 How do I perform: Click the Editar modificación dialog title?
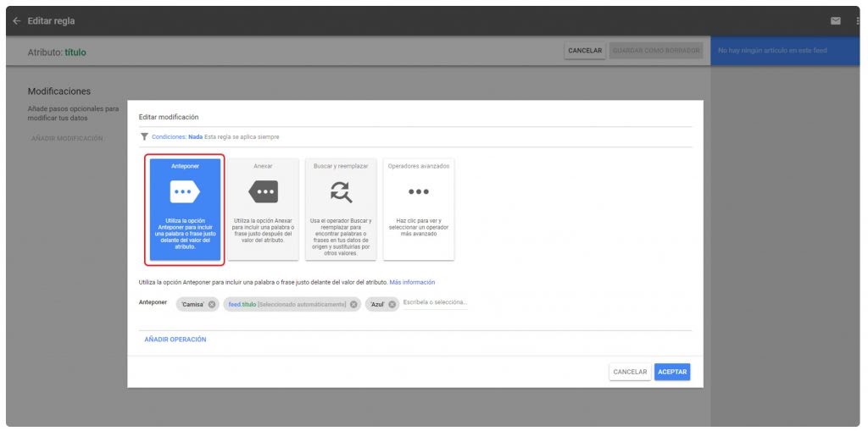pyautogui.click(x=169, y=118)
